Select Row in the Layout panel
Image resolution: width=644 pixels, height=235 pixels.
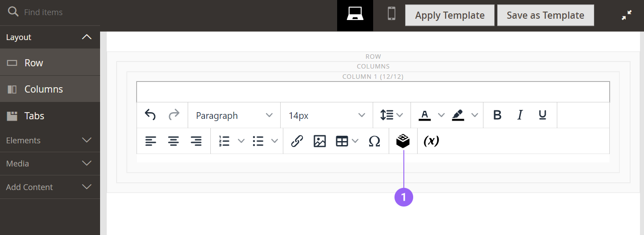pos(49,63)
